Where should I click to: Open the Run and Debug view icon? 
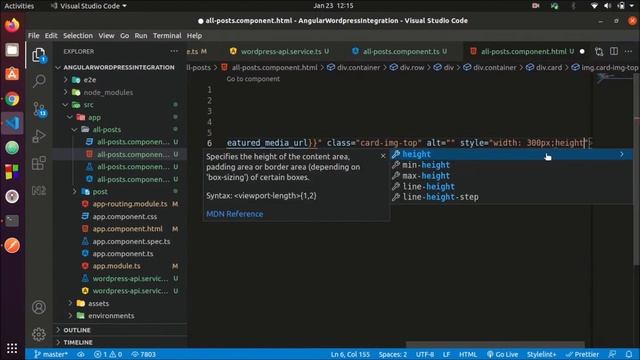click(x=39, y=136)
